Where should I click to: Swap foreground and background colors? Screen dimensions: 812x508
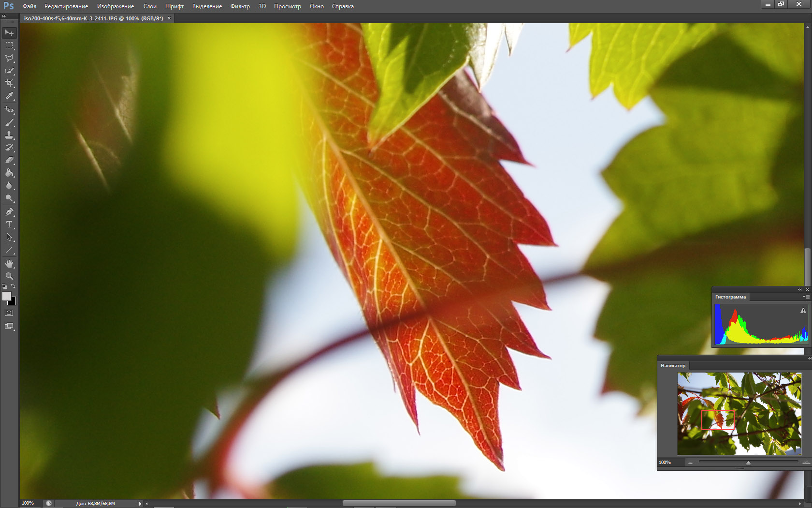(x=14, y=286)
